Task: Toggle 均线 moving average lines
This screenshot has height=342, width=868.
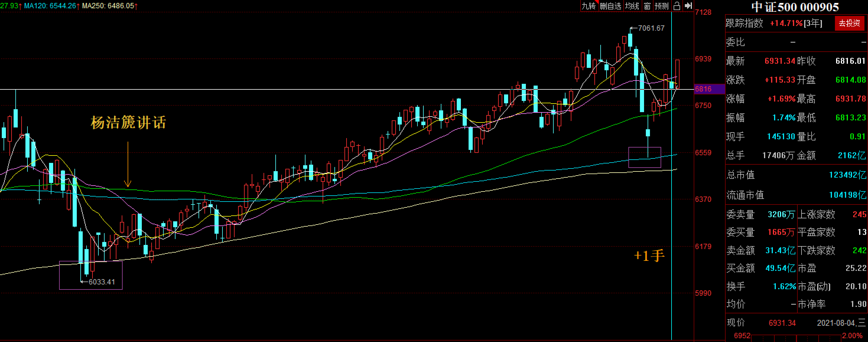Action: click(632, 6)
